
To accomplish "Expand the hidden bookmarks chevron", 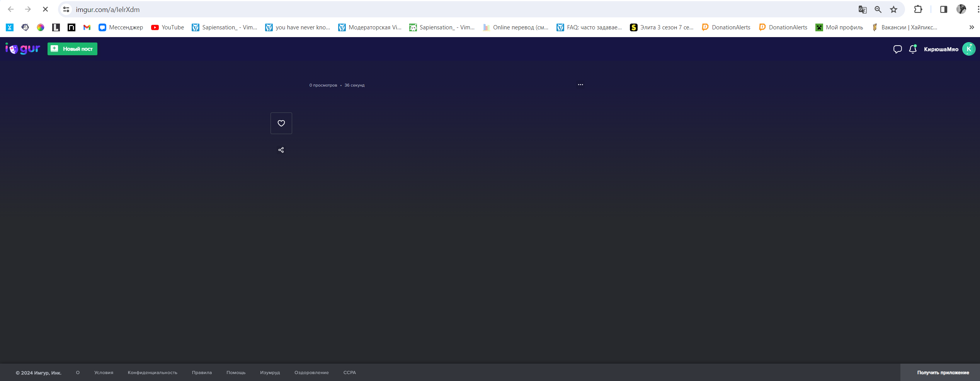I will (971, 27).
